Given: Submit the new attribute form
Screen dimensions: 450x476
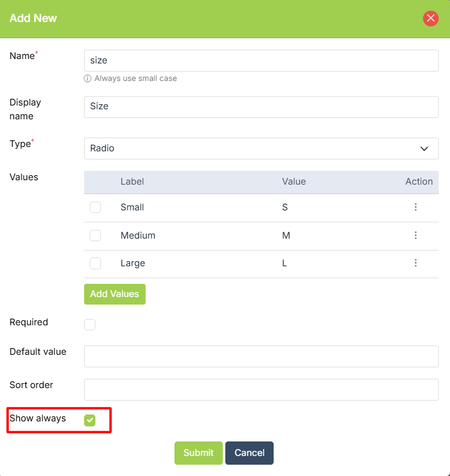Looking at the screenshot, I should (x=198, y=453).
